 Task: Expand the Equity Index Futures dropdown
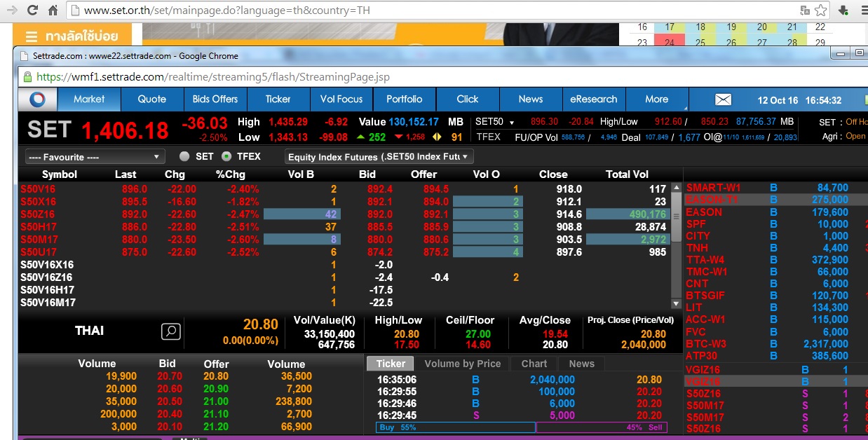click(x=379, y=157)
